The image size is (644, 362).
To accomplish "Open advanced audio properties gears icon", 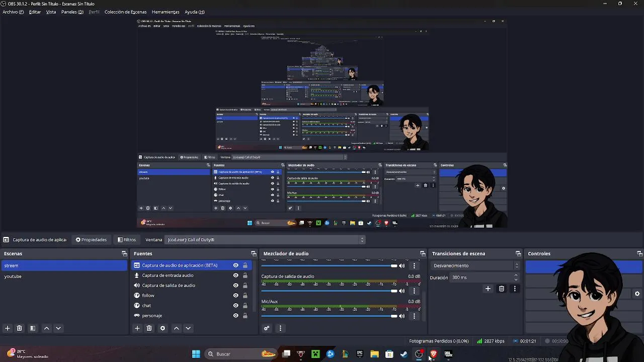I will click(267, 328).
